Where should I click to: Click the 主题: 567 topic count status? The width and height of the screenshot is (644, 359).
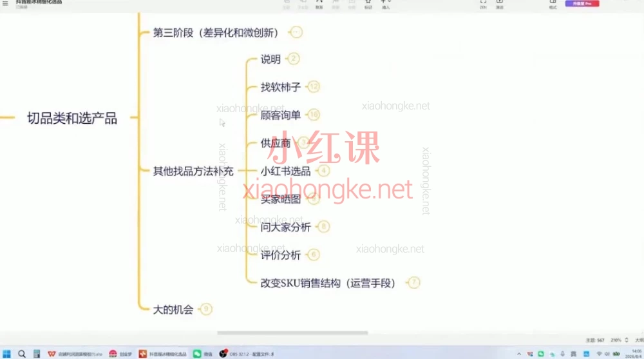[594, 340]
